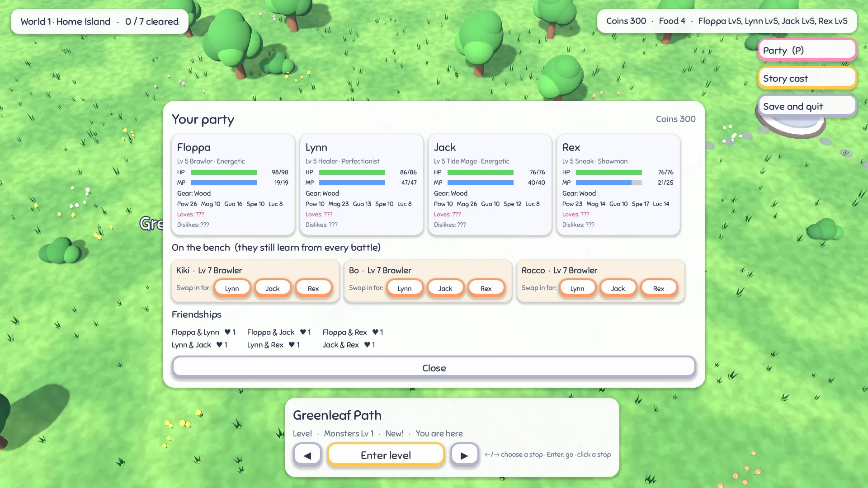The image size is (868, 488).
Task: Swap Bo in for Rex
Action: (486, 288)
